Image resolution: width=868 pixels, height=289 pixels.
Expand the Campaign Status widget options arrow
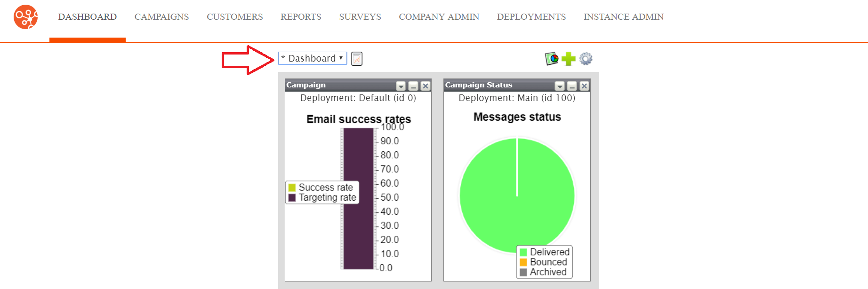click(x=560, y=86)
